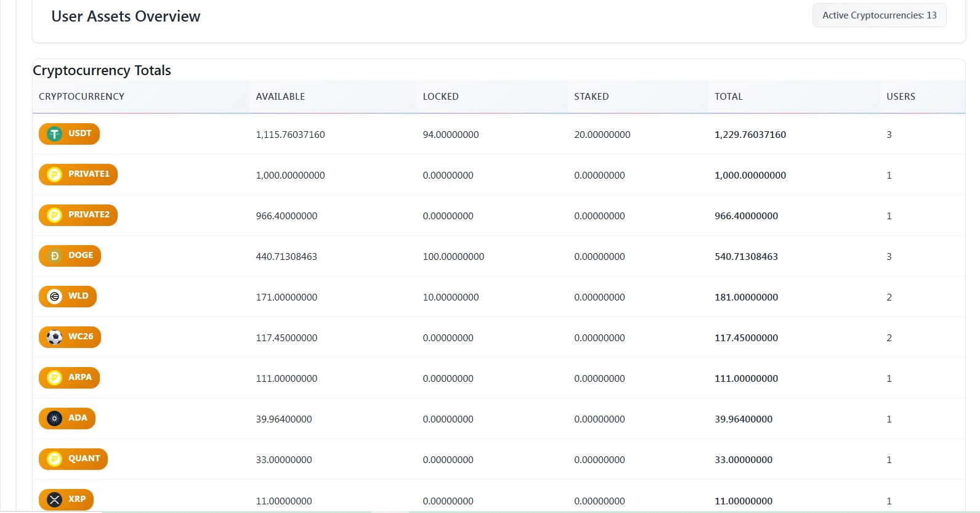Image resolution: width=980 pixels, height=513 pixels.
Task: Click the USDT Tether coin icon
Action: coord(55,134)
